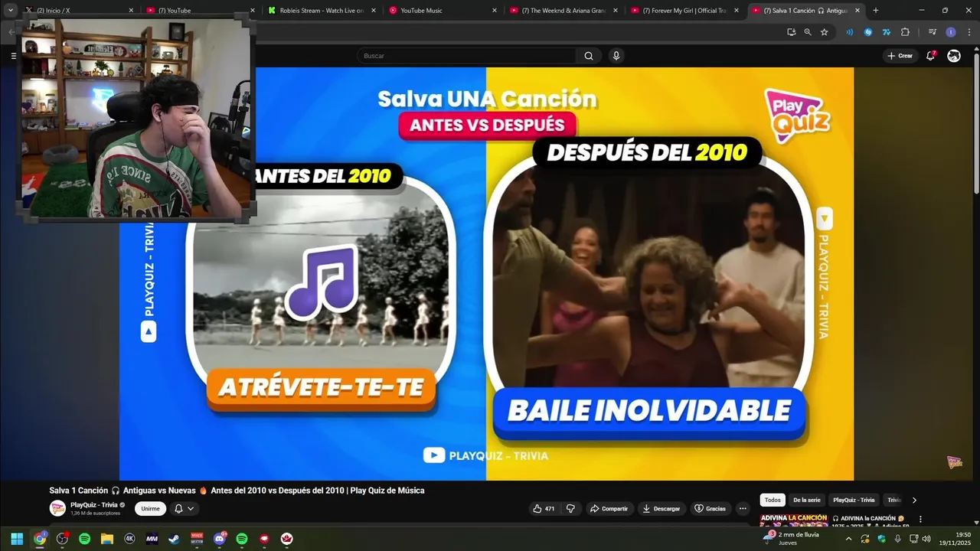This screenshot has height=551, width=980.
Task: Open the Extensions puzzle icon
Action: [x=905, y=32]
